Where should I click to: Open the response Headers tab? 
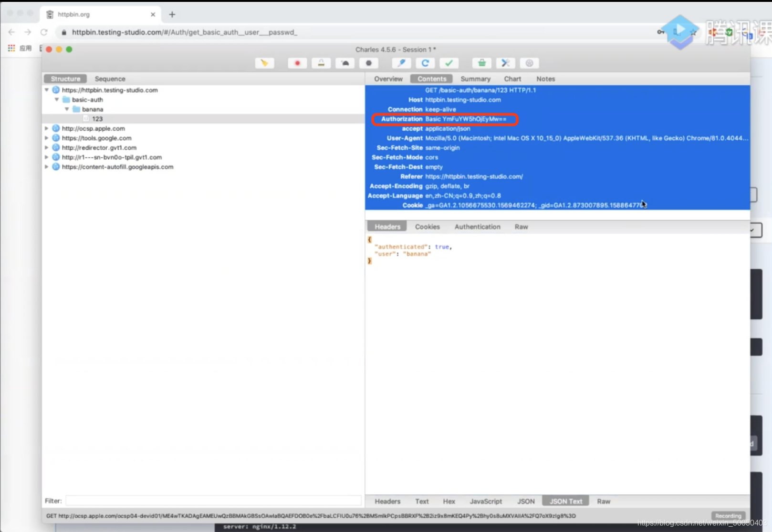tap(387, 501)
